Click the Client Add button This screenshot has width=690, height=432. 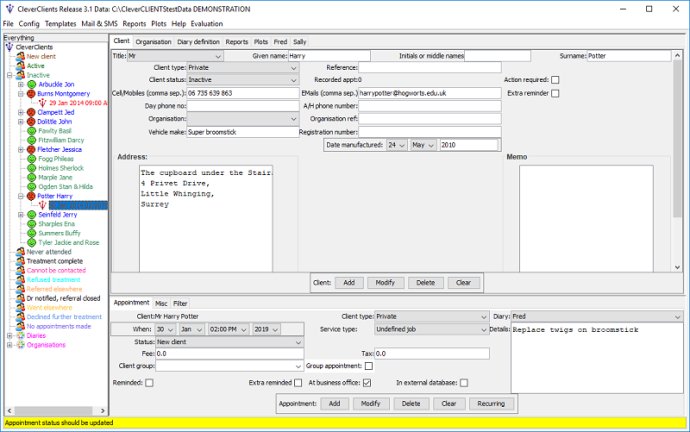(349, 283)
